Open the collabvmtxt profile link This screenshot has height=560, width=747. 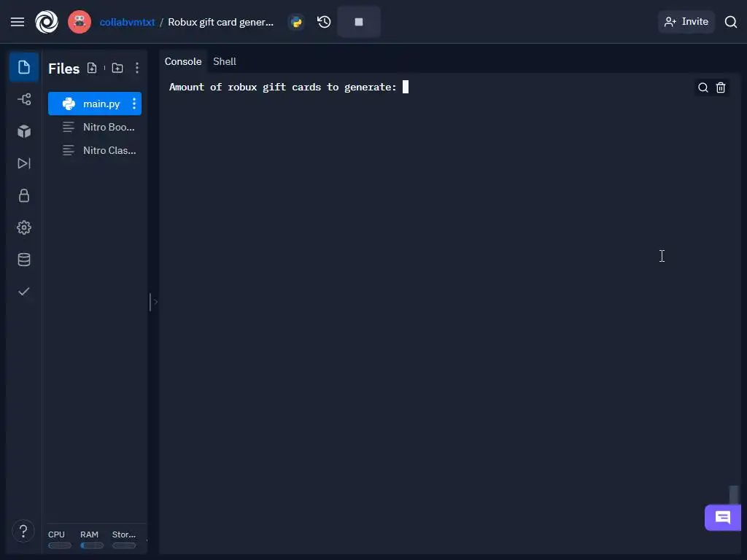(127, 22)
